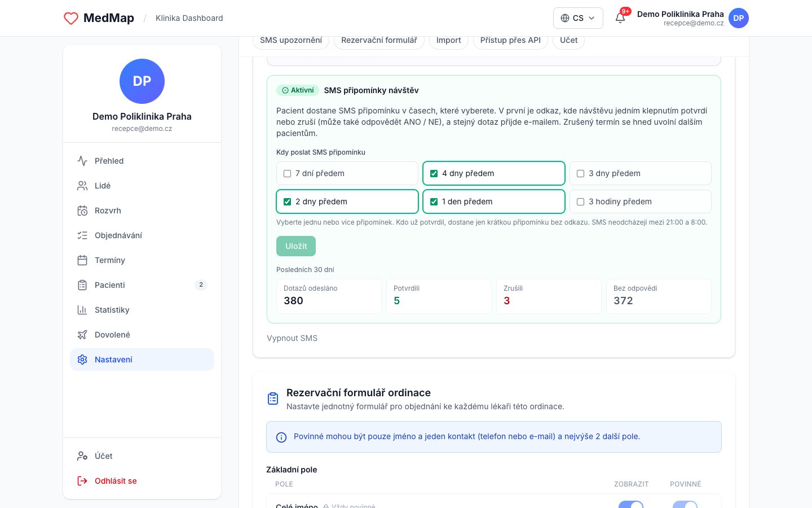The height and width of the screenshot is (508, 812).
Task: Select the Lidé people icon
Action: coord(82,186)
